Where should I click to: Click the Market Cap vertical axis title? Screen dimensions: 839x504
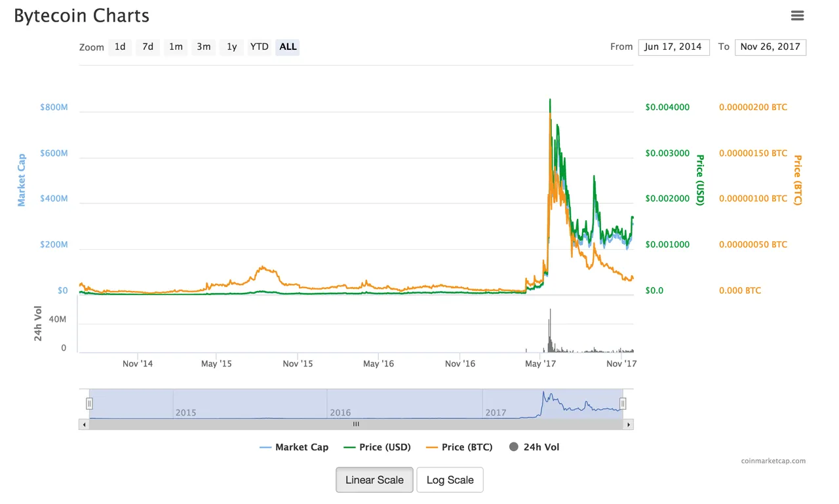(x=22, y=180)
